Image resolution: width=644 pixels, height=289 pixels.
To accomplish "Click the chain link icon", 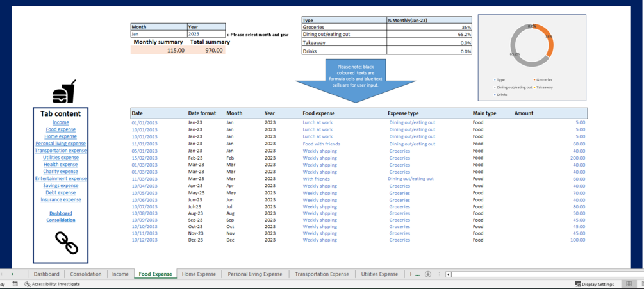I will [67, 242].
